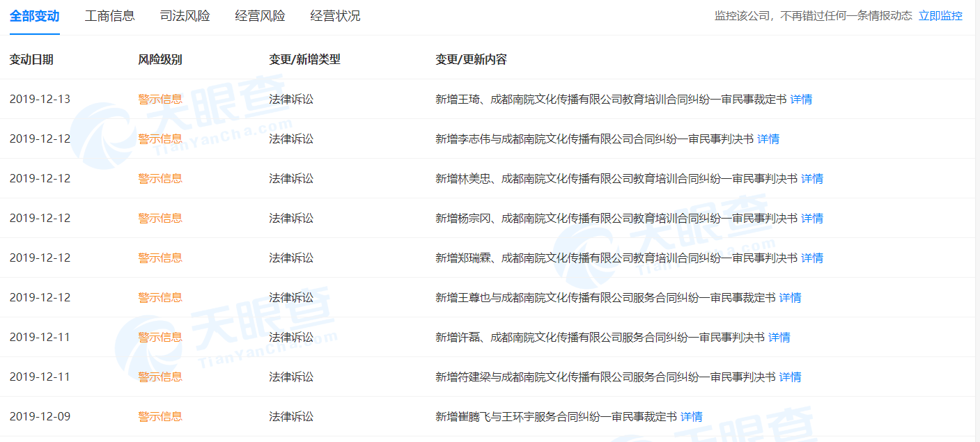
Task: Click the 风险级别 column header
Action: [x=160, y=59]
